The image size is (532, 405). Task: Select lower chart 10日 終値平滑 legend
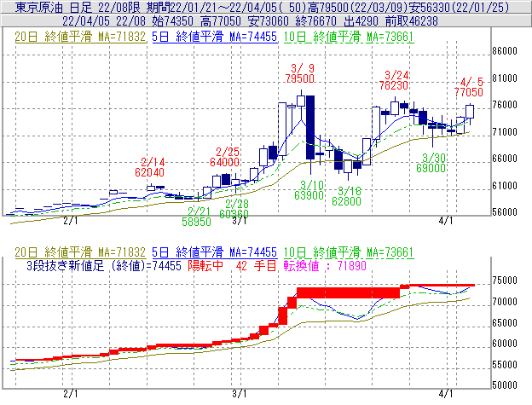349,252
